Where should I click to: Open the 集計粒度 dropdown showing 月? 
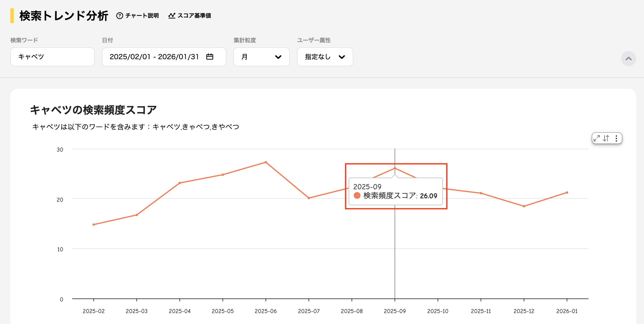(x=262, y=57)
